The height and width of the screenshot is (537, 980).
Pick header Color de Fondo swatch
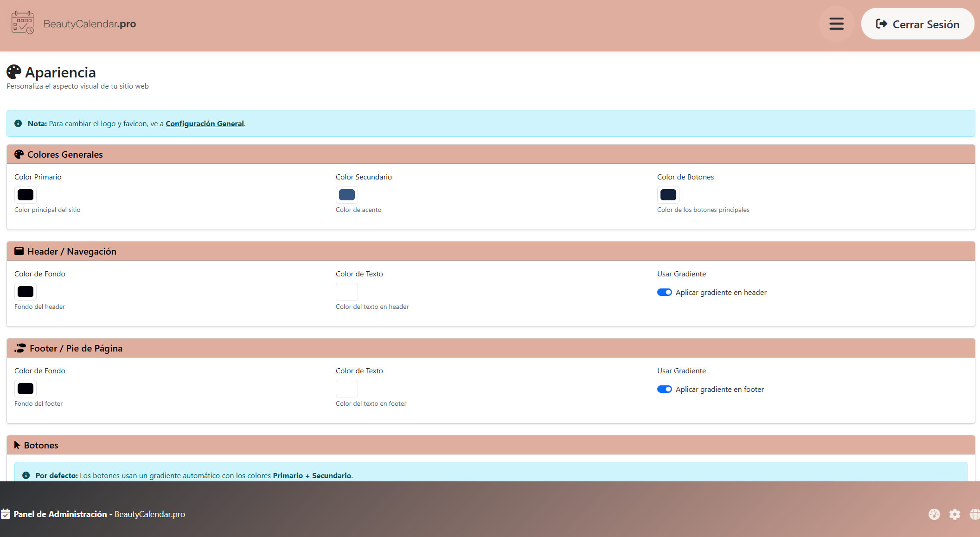coord(26,292)
